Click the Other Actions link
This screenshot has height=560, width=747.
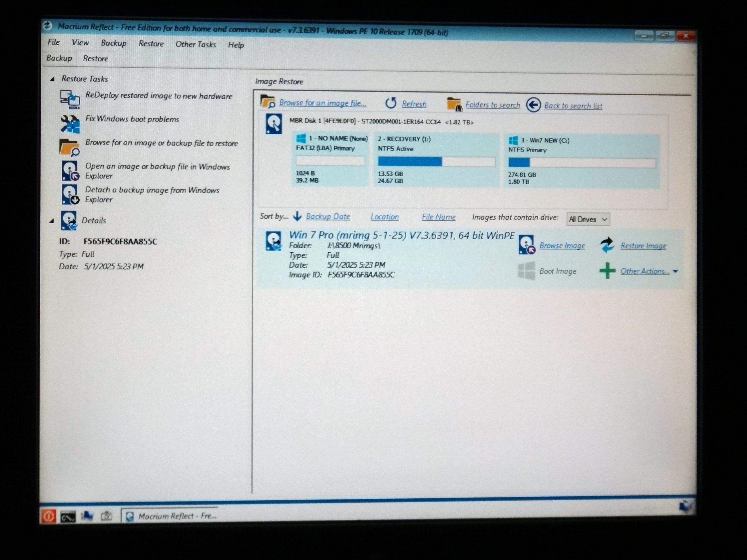coord(645,271)
